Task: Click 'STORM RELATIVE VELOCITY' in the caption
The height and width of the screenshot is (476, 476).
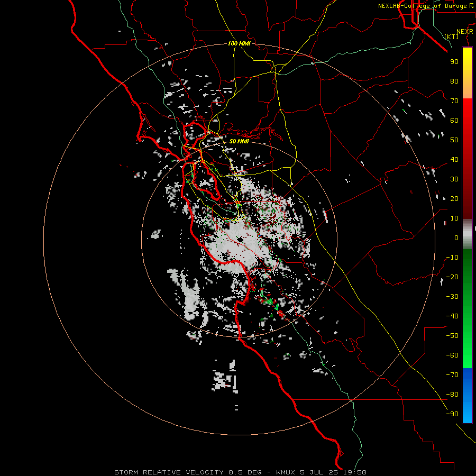Action: (x=169, y=472)
